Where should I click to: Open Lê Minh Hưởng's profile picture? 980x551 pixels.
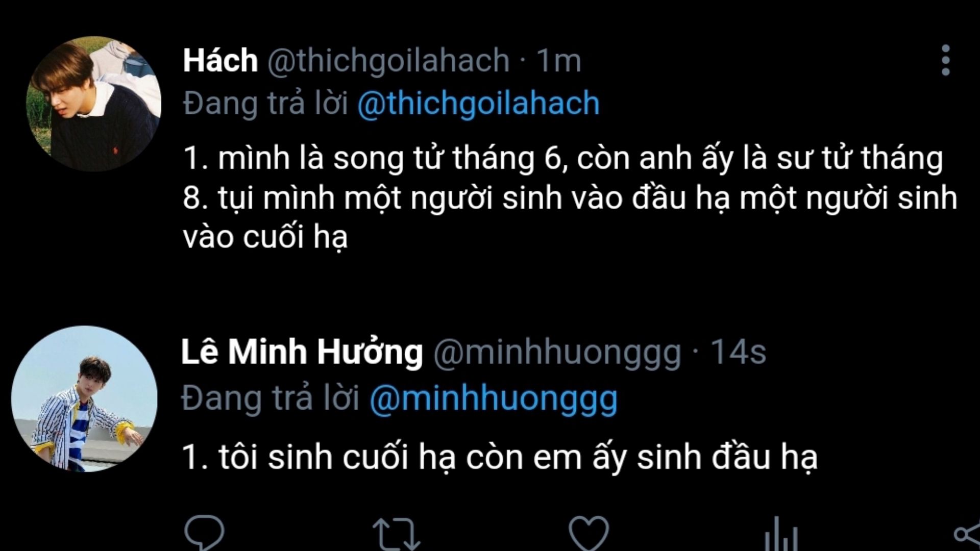(84, 398)
